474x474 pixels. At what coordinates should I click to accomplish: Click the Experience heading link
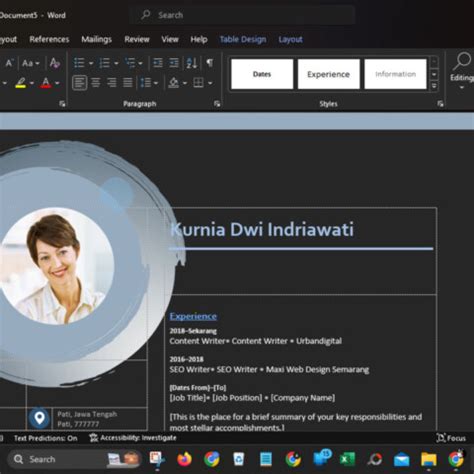pos(193,316)
